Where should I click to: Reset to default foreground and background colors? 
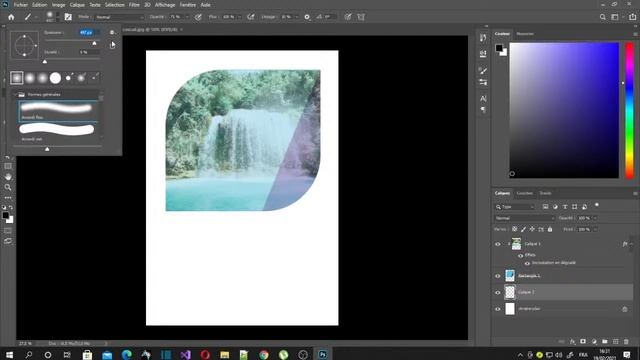(x=4, y=207)
